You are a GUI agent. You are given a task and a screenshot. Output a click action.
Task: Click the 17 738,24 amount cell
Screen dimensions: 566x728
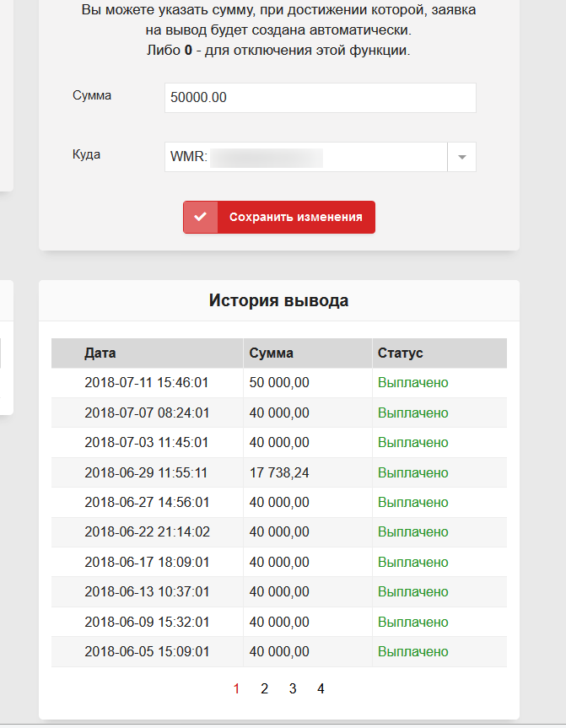(x=279, y=473)
